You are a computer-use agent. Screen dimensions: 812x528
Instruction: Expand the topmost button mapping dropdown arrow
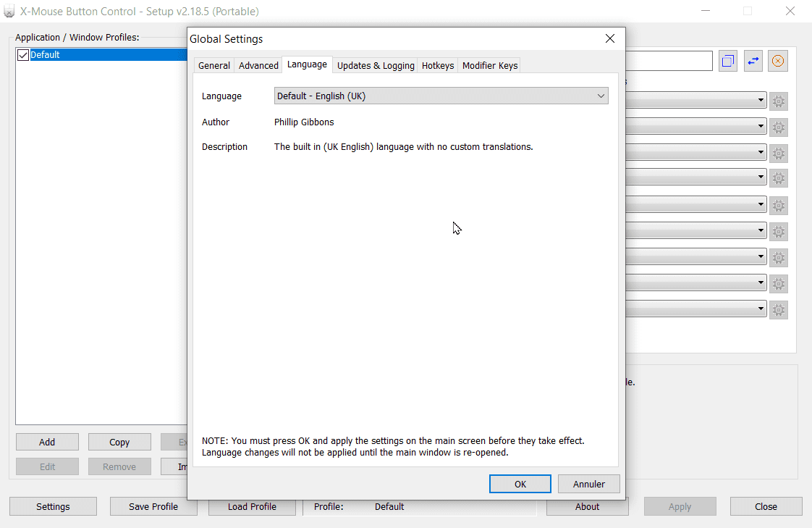click(761, 101)
